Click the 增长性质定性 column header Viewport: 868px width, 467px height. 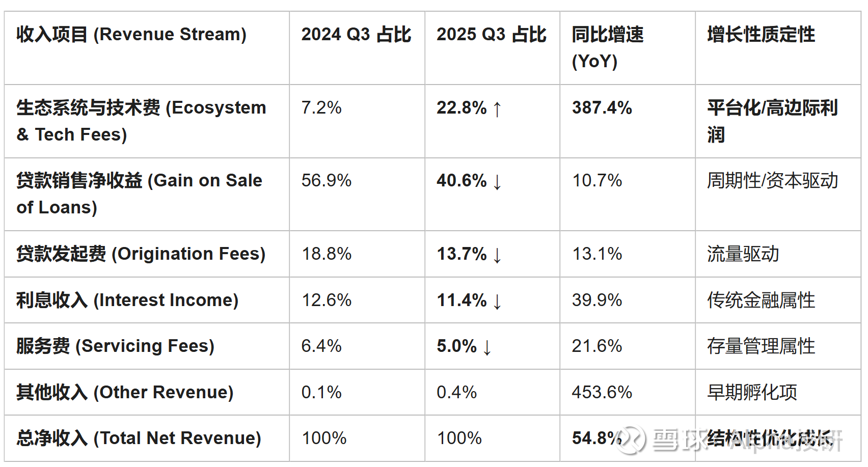[x=761, y=35]
